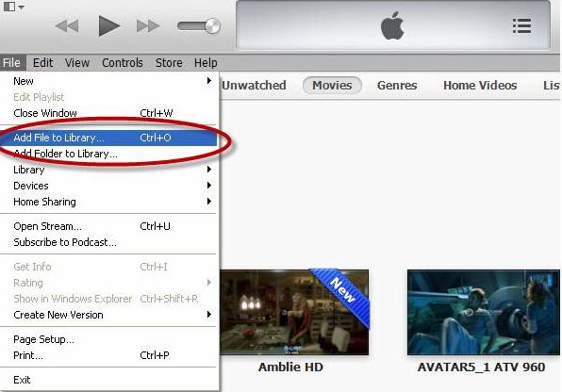Click the Apple logo in display

pyautogui.click(x=392, y=25)
